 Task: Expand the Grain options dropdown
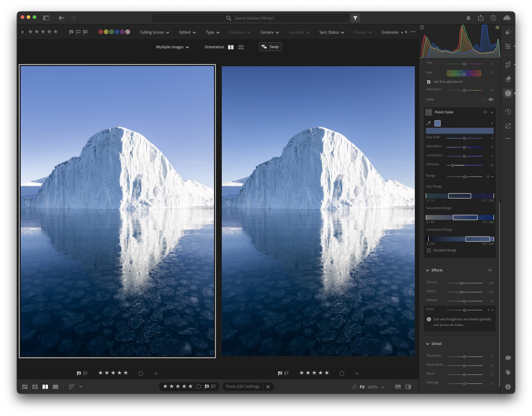pyautogui.click(x=493, y=310)
